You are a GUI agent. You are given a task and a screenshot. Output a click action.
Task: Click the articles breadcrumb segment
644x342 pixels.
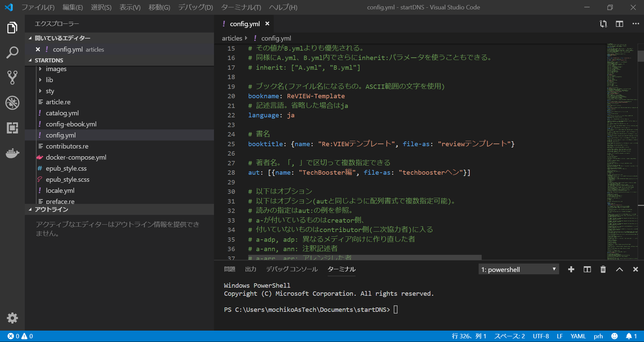(232, 38)
